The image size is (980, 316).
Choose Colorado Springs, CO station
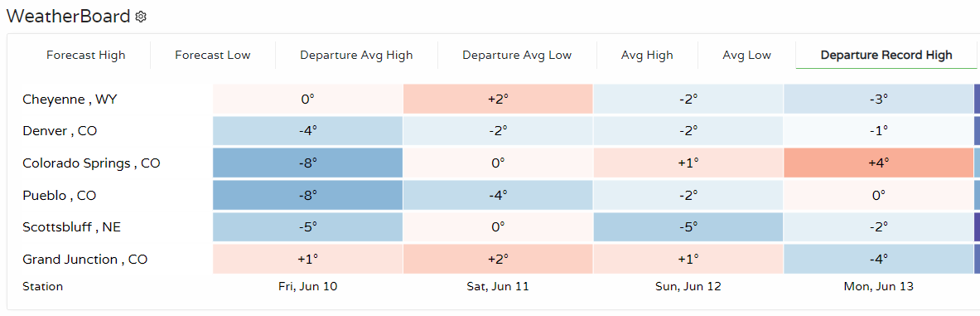click(x=91, y=163)
